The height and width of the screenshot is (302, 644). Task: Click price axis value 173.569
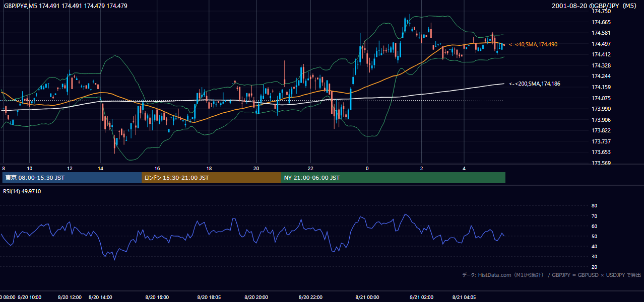point(601,163)
